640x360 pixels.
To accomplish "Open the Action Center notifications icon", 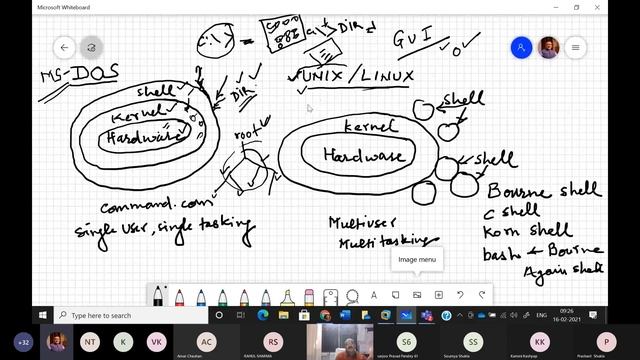I will coord(593,315).
